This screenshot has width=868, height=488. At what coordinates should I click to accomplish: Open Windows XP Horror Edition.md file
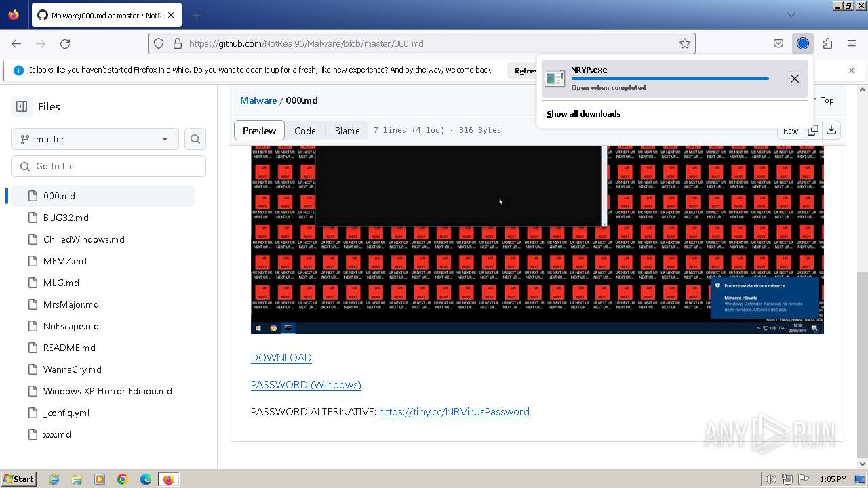[x=108, y=391]
